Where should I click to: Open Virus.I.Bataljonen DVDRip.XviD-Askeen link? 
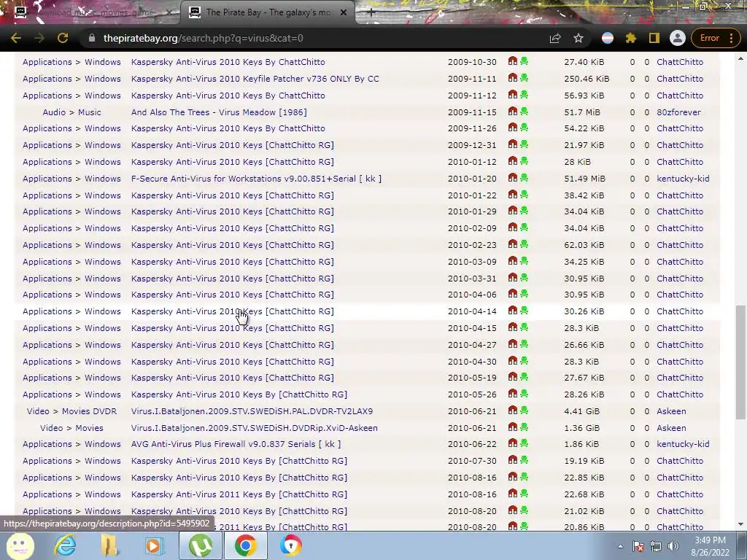[x=254, y=427]
